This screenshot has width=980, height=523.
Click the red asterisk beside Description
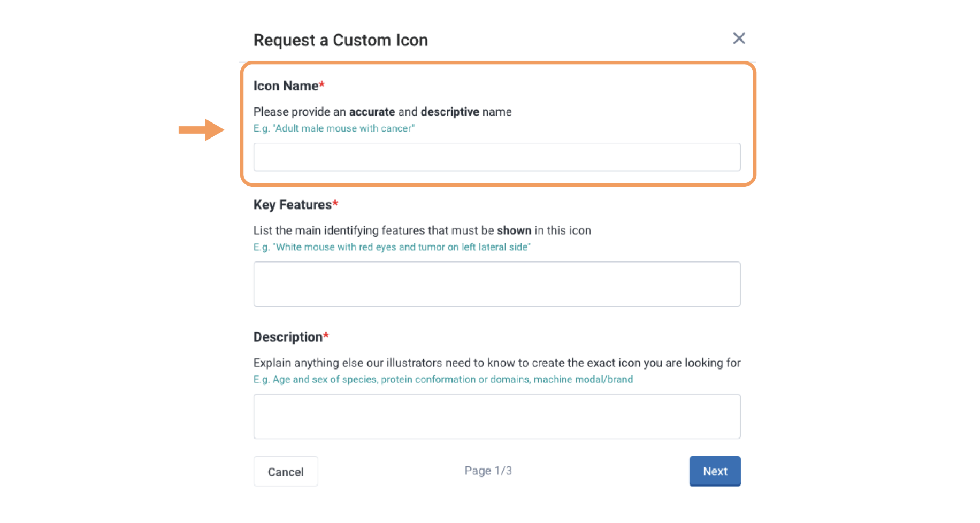point(326,336)
